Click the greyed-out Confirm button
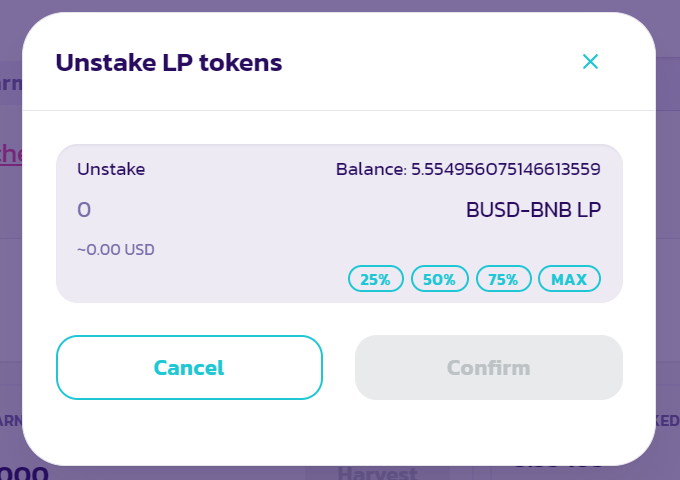The image size is (680, 480). tap(489, 367)
